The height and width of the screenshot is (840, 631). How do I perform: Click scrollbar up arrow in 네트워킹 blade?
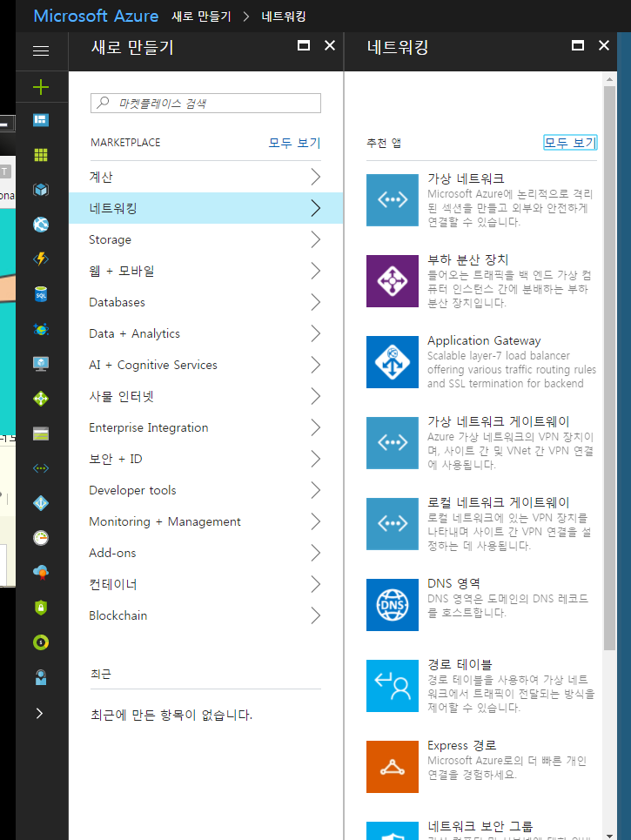[x=609, y=79]
